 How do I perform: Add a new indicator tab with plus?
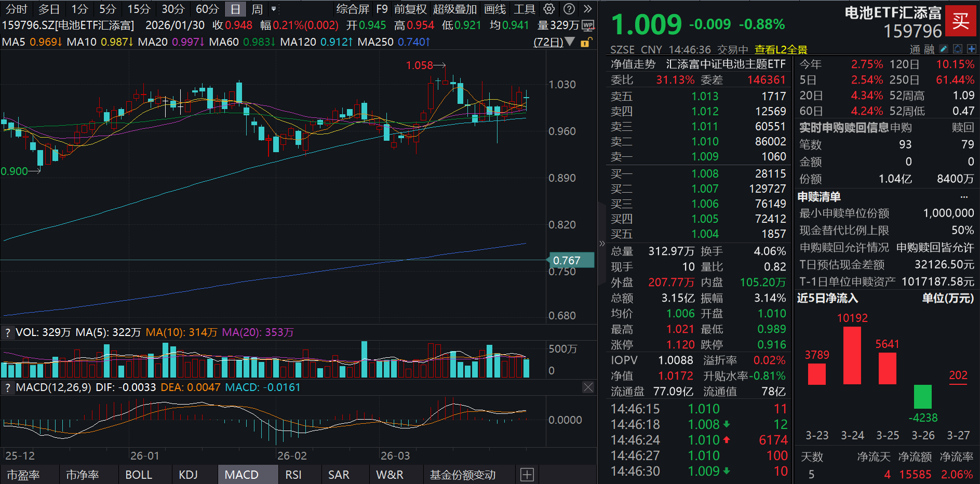tap(527, 475)
